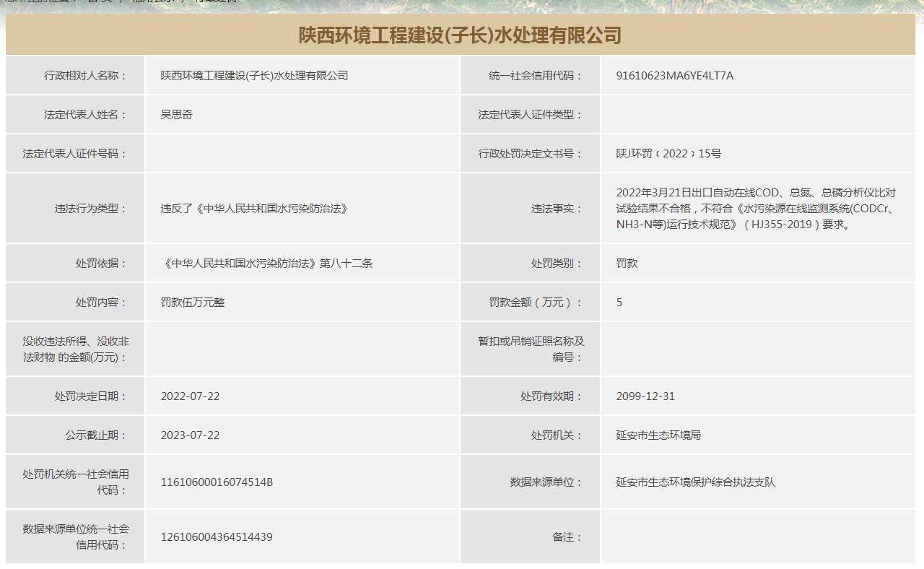Click authority code 11610600016074514B

[x=217, y=482]
